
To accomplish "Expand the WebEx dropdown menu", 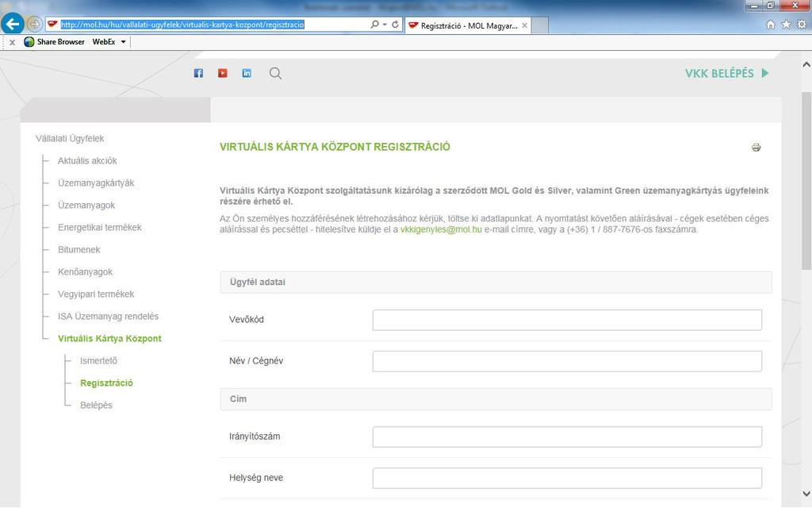I will tap(123, 42).
